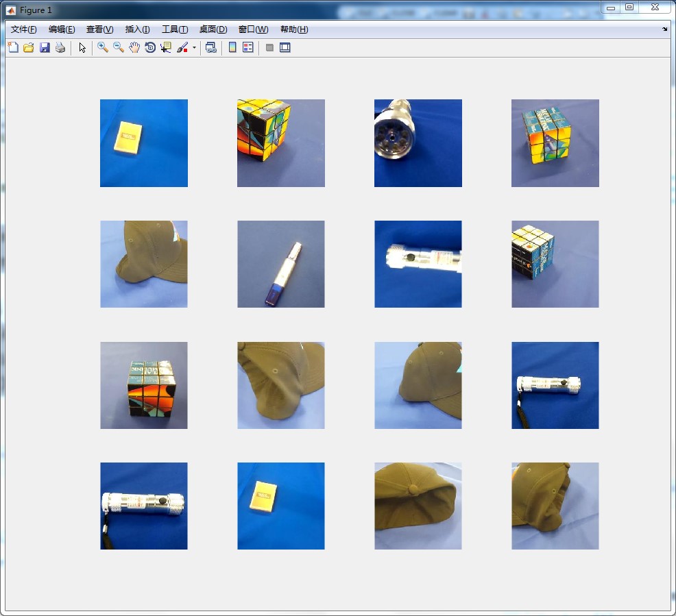Select bottom-row yellow card image
Viewport: 676px width, 616px height.
pos(281,506)
